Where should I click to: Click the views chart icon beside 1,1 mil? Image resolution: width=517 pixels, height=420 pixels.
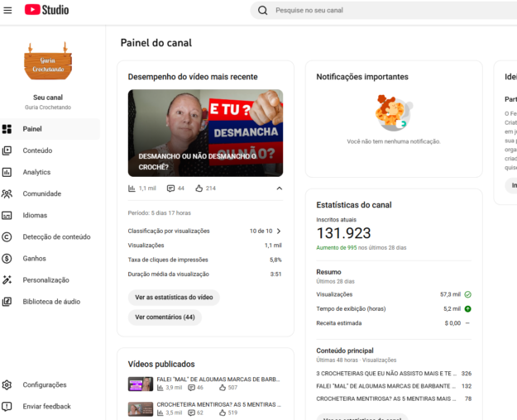[132, 189]
